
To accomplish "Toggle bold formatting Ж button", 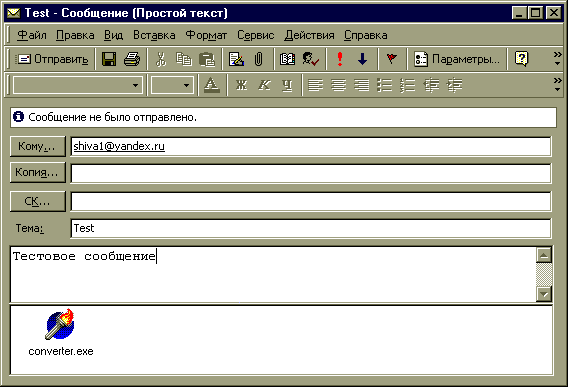I will coord(242,85).
